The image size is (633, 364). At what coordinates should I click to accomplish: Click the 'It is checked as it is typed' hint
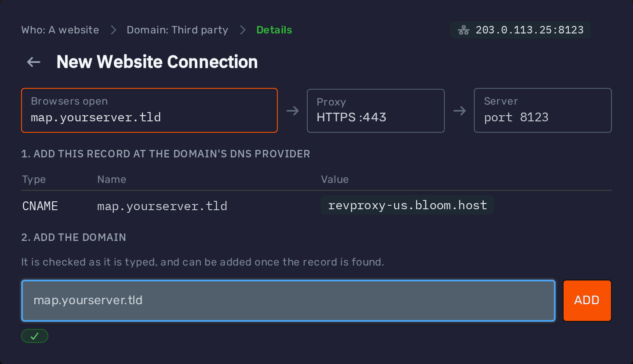coord(203,262)
